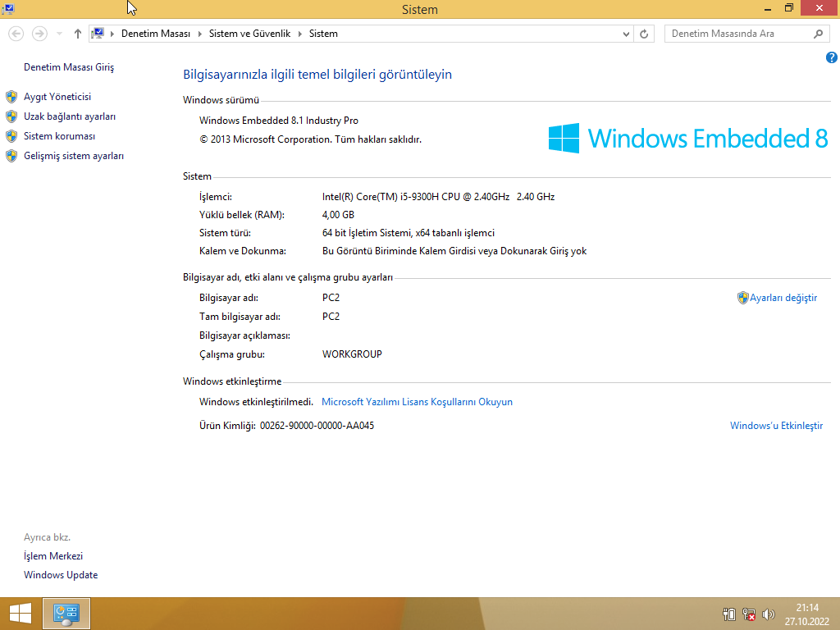Click the network error tray icon
This screenshot has width=840, height=630.
[749, 614]
